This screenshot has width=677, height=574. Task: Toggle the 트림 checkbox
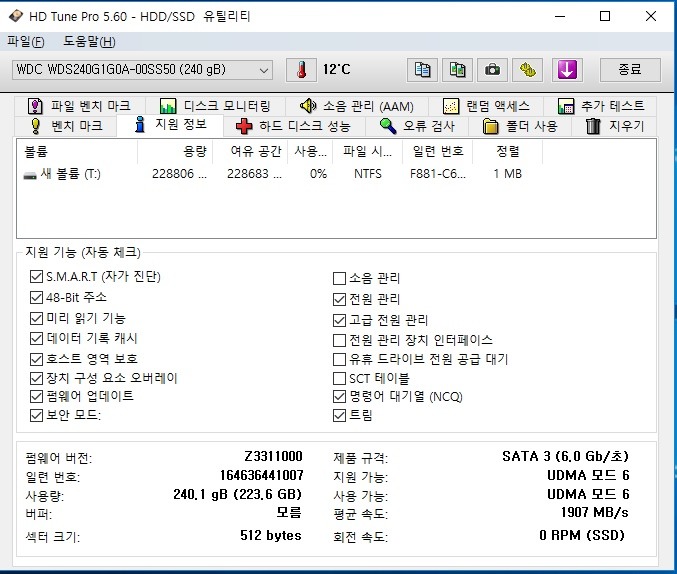(339, 415)
